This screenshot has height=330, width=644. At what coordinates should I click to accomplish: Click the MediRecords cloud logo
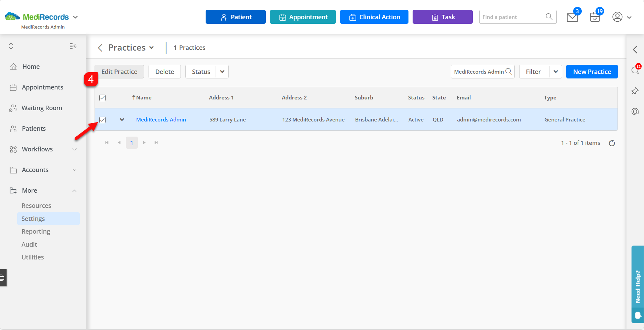[x=12, y=17]
